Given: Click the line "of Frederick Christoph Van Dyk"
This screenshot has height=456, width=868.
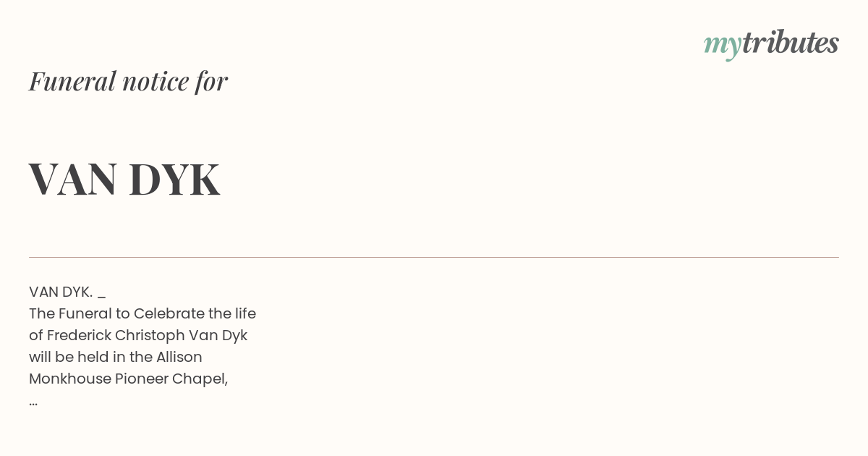Looking at the screenshot, I should pyautogui.click(x=138, y=335).
